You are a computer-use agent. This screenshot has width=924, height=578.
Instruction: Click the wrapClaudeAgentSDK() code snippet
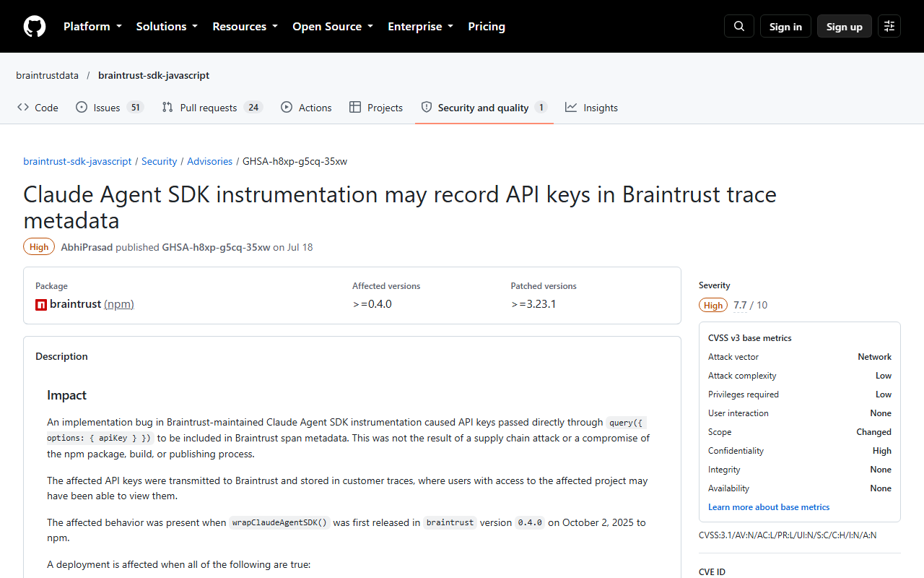tap(279, 522)
